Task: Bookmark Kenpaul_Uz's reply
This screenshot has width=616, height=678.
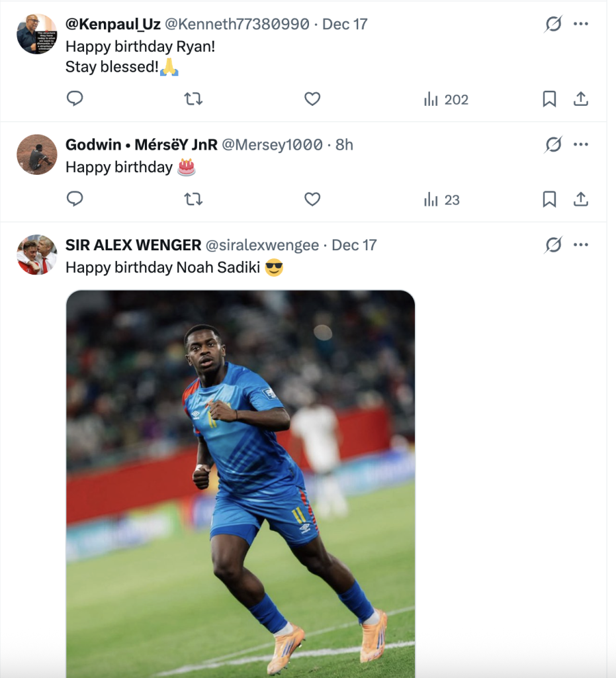Action: pyautogui.click(x=549, y=99)
